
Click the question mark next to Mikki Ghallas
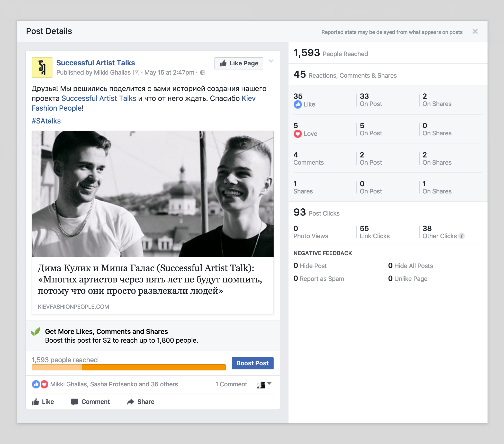click(x=136, y=73)
